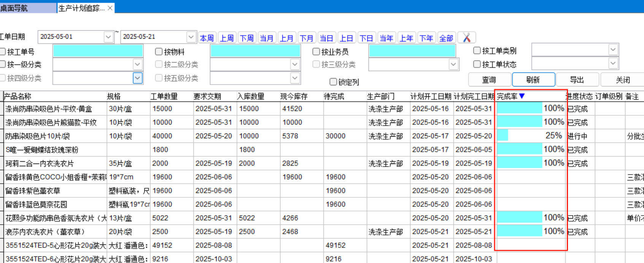Close the 生产计划追踪 tab
The height and width of the screenshot is (263, 644).
click(110, 8)
